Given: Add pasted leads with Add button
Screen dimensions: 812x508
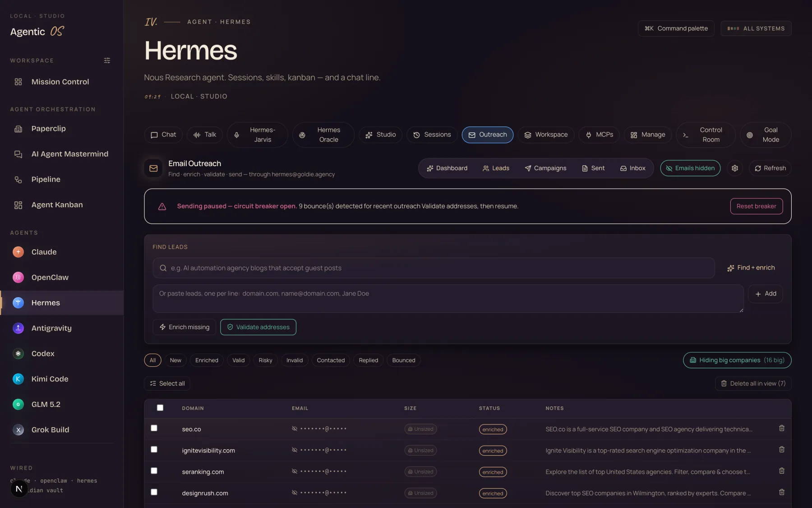Looking at the screenshot, I should [x=766, y=294].
